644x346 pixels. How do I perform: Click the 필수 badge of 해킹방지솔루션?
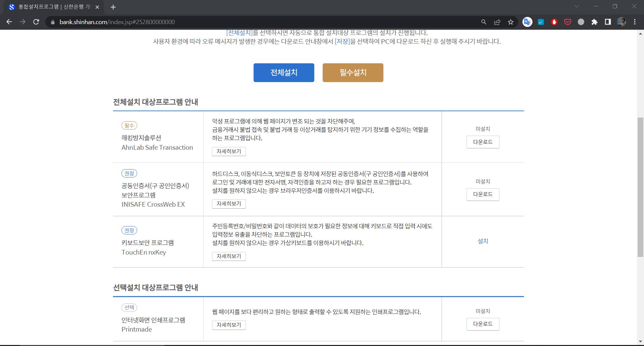[129, 126]
